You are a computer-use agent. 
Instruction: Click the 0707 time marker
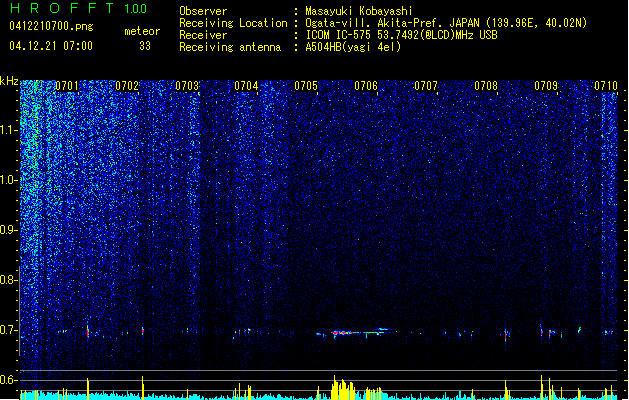click(x=426, y=86)
